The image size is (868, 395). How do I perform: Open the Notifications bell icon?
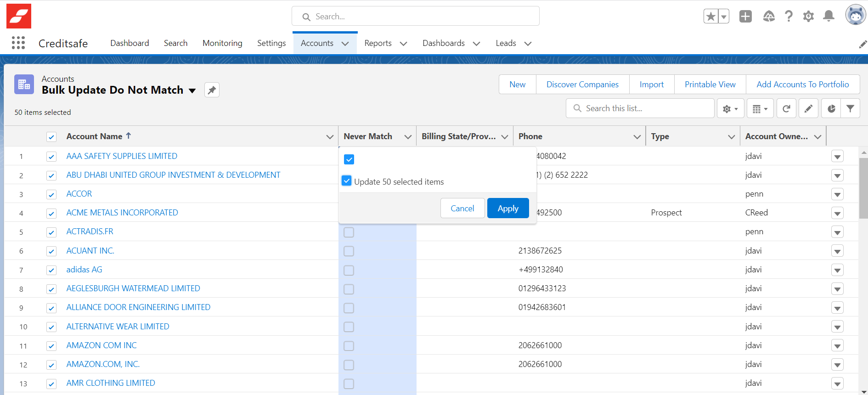coord(829,17)
